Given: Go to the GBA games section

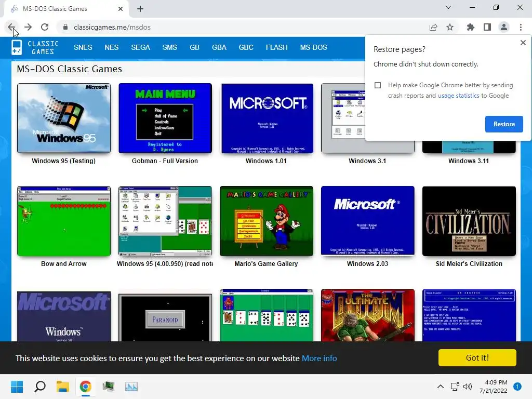Looking at the screenshot, I should (219, 47).
